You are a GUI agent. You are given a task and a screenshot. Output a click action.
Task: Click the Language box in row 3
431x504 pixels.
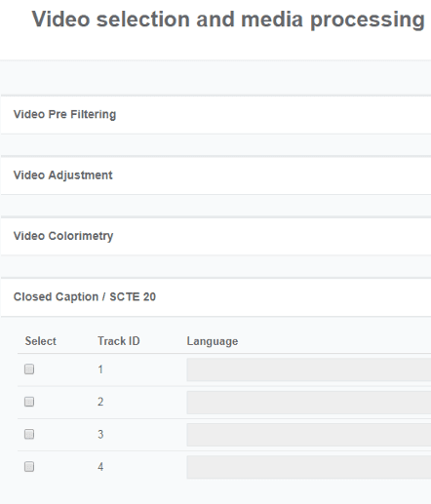(309, 435)
